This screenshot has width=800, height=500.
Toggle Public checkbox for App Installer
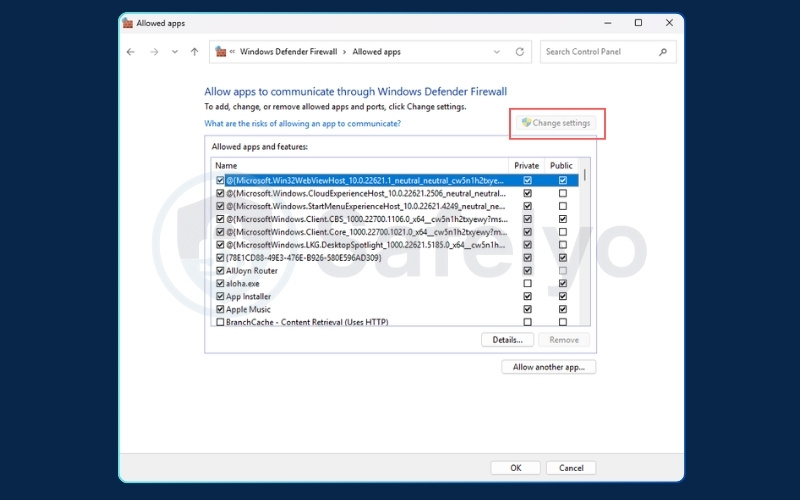[x=563, y=296]
